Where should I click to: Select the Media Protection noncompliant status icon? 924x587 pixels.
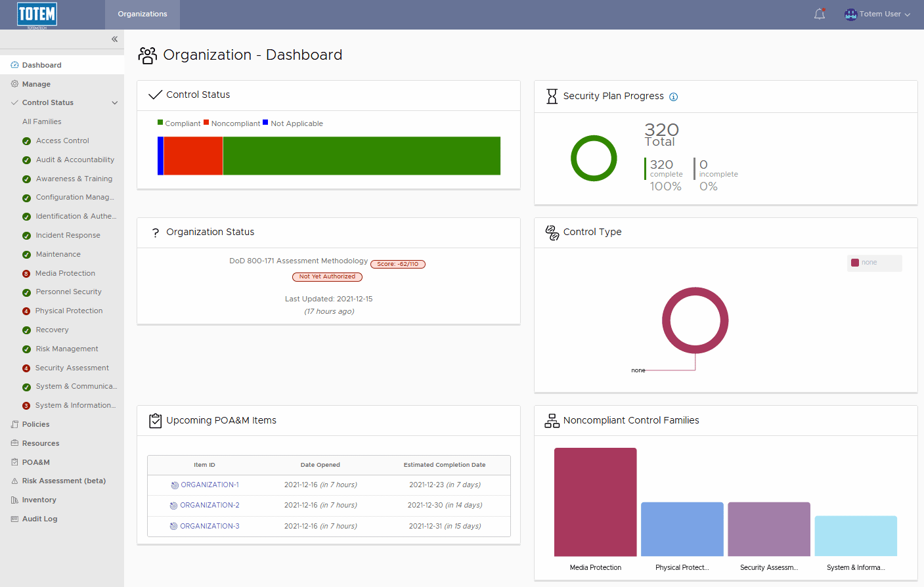coord(26,272)
